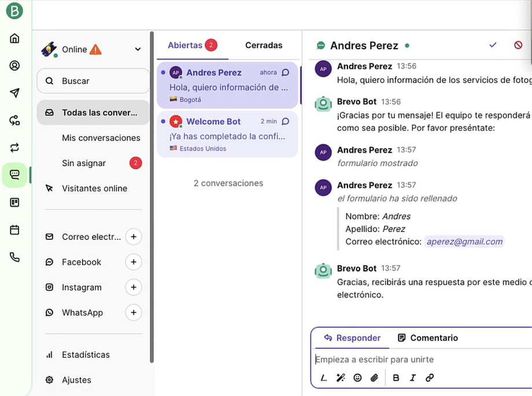Open Visitantes online
532x396 pixels.
pos(93,188)
